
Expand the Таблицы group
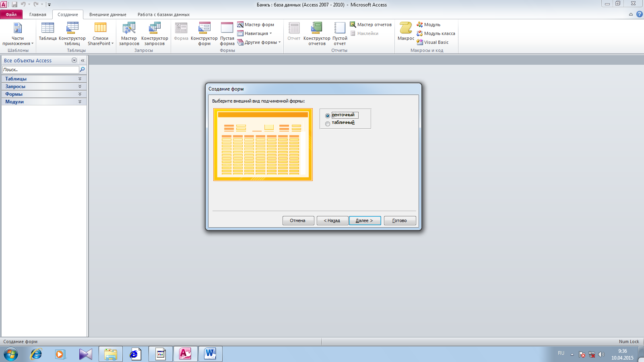coord(44,79)
